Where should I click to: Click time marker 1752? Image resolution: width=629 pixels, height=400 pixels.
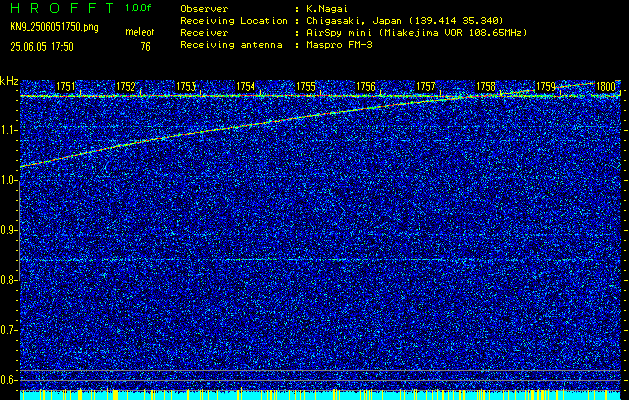[x=126, y=86]
